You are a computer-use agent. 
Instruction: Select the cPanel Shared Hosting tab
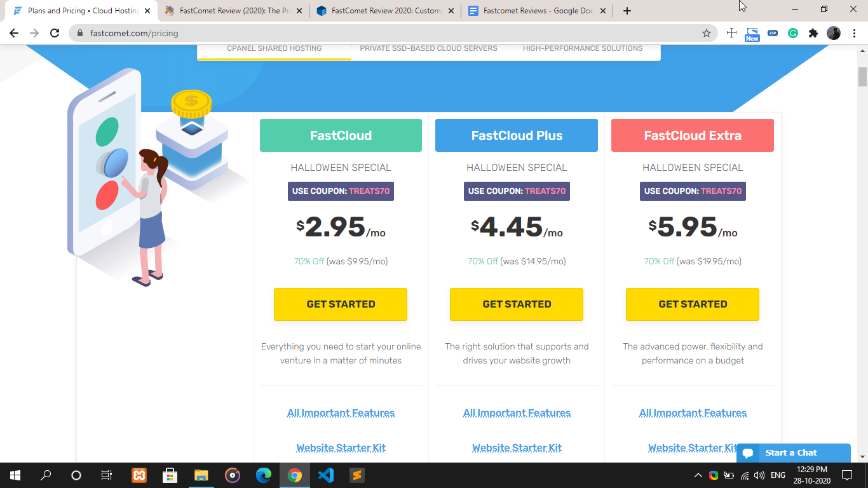(275, 49)
